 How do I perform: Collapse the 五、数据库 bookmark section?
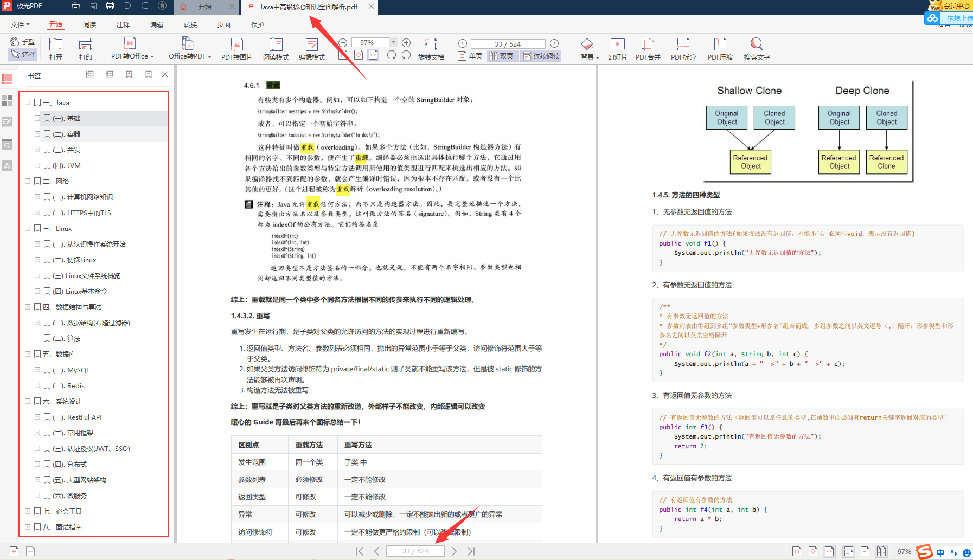tap(28, 354)
